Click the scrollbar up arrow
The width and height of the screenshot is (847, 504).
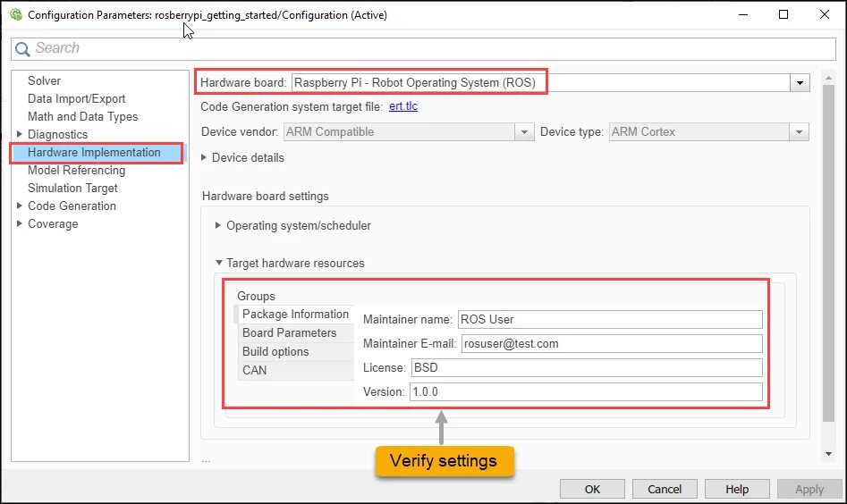pyautogui.click(x=828, y=78)
